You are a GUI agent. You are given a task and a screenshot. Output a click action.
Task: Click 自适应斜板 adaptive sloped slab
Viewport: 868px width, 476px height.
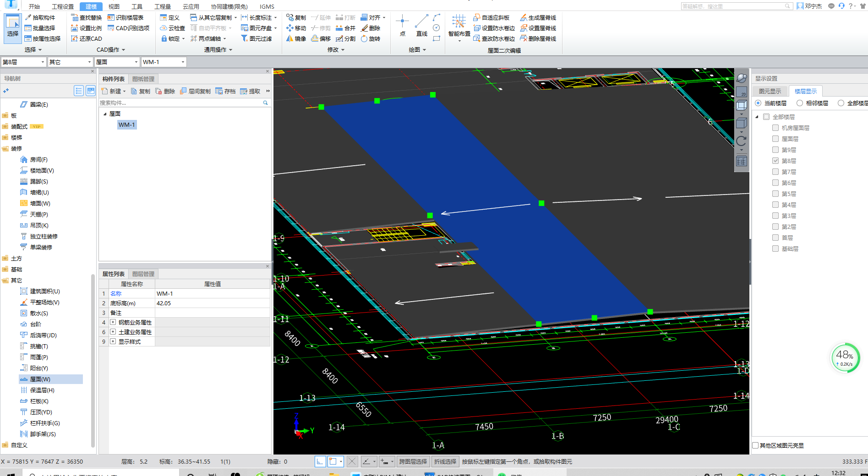click(x=491, y=17)
